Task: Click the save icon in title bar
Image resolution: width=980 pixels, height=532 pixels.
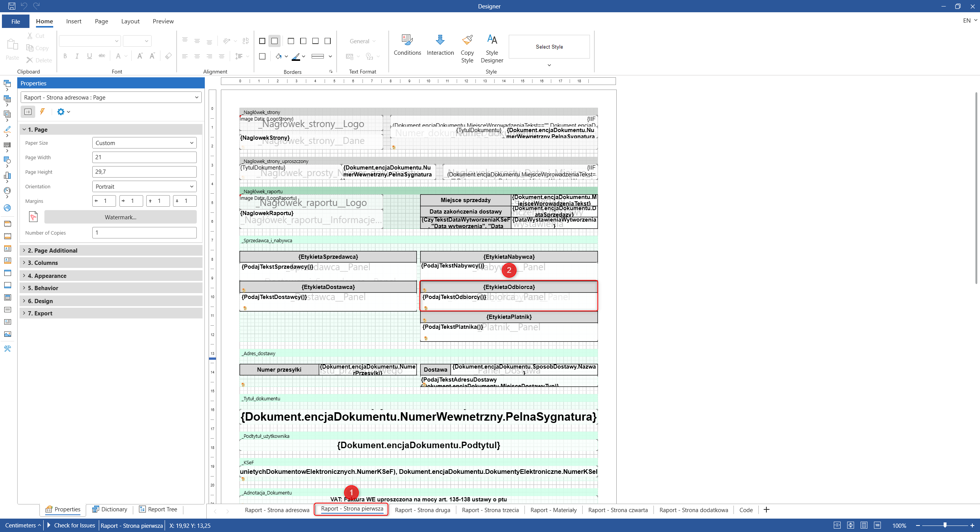Action: (x=11, y=6)
